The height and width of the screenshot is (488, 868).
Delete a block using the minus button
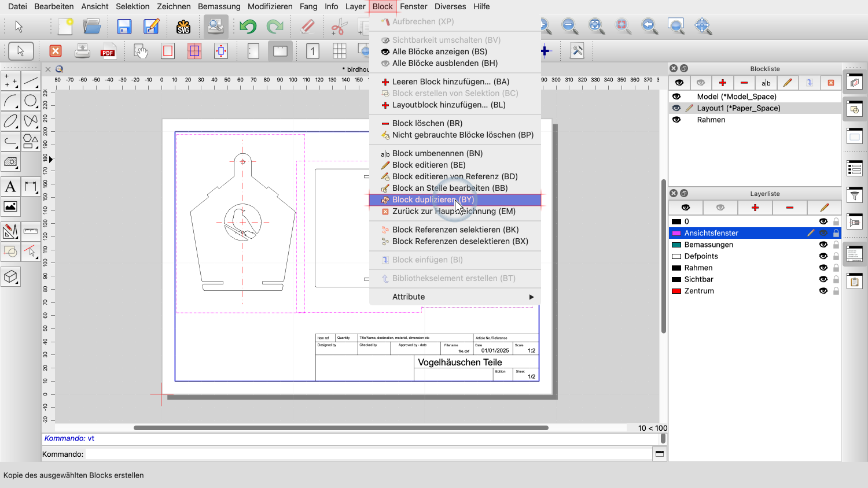tap(744, 83)
